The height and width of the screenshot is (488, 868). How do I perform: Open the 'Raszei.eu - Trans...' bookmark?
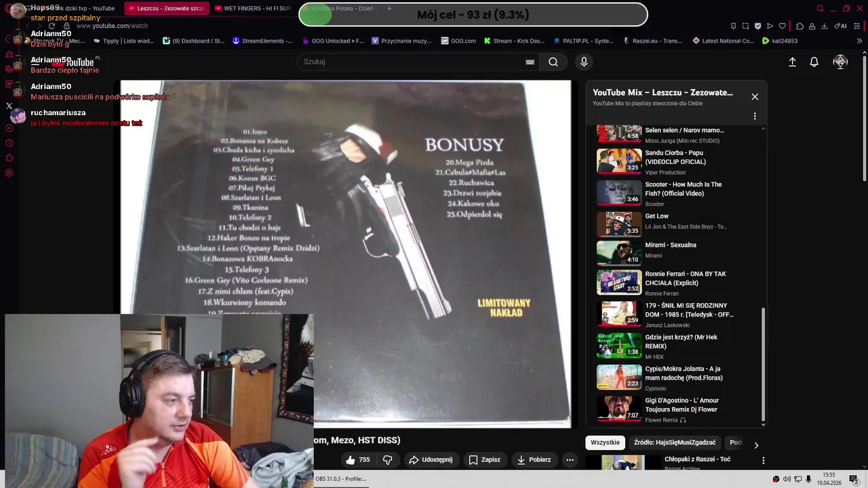click(652, 41)
